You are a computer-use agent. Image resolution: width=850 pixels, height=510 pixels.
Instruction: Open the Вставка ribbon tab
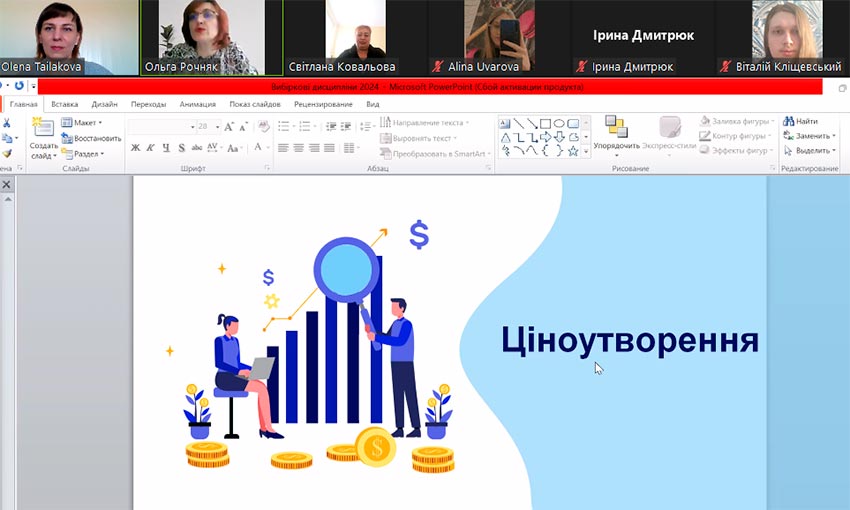65,104
